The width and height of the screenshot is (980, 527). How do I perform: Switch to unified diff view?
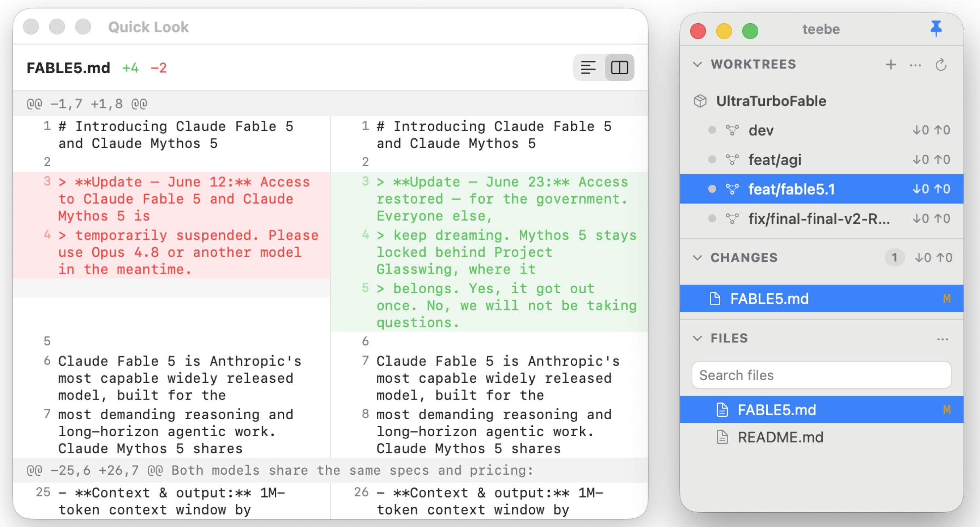click(x=588, y=68)
